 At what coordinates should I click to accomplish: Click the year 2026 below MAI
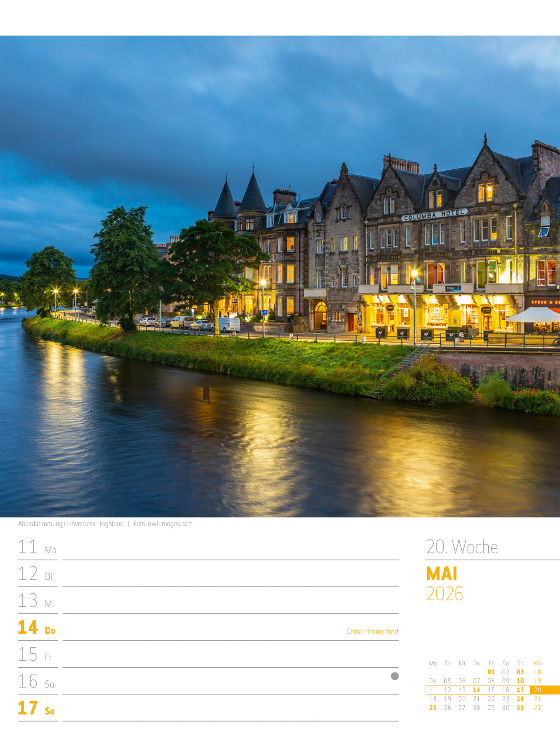tap(444, 594)
